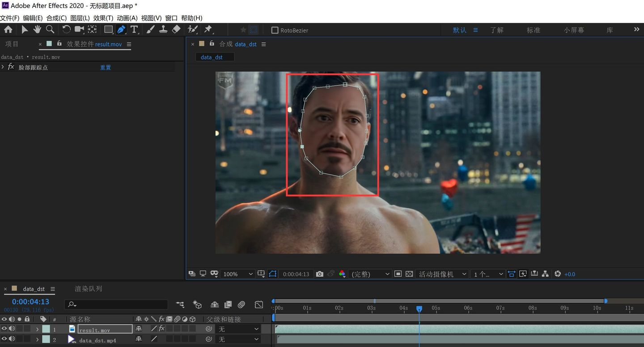The width and height of the screenshot is (644, 347).
Task: Select the Type (T) tool
Action: coord(134,29)
